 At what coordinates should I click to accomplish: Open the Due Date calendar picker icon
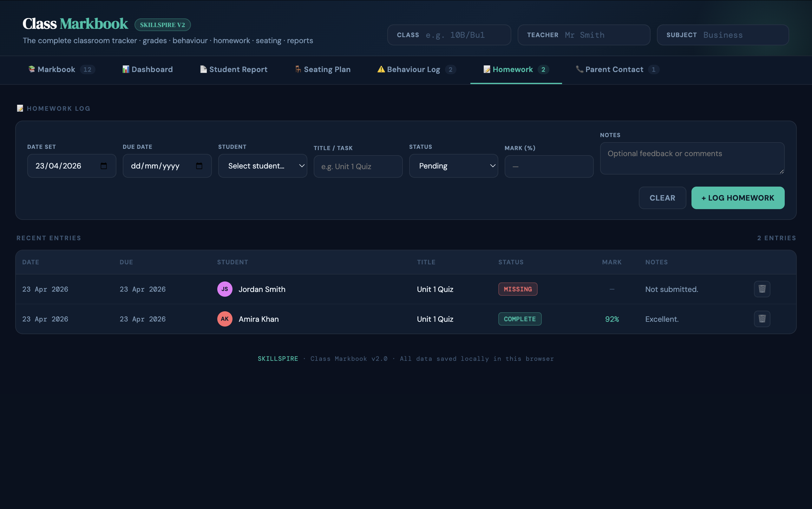(x=199, y=166)
